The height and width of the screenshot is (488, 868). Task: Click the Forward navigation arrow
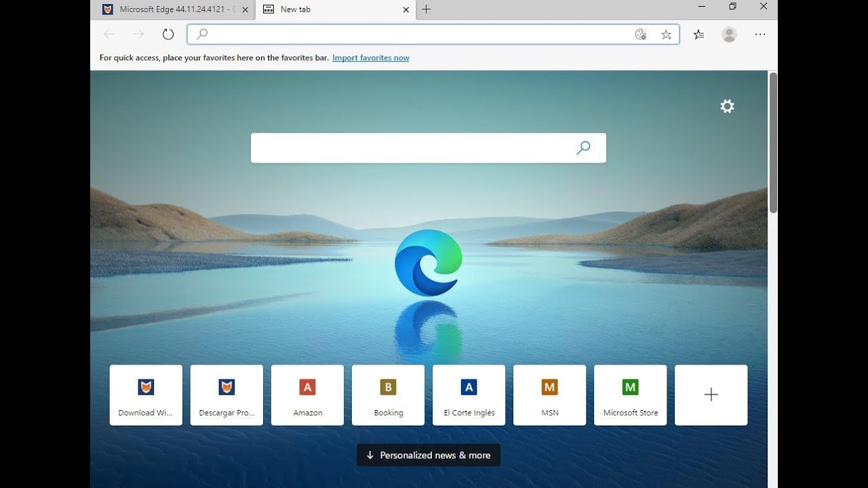point(138,35)
